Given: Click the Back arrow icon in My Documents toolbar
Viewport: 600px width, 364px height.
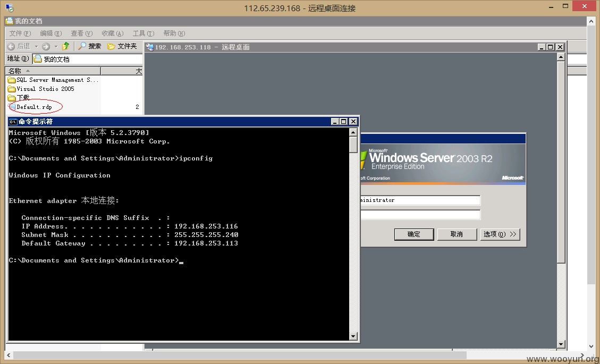Looking at the screenshot, I should [x=11, y=46].
